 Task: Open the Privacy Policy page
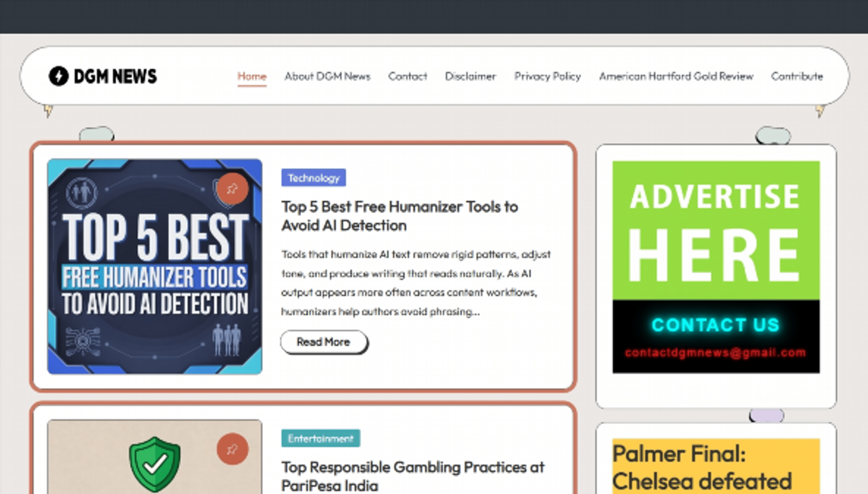point(547,76)
